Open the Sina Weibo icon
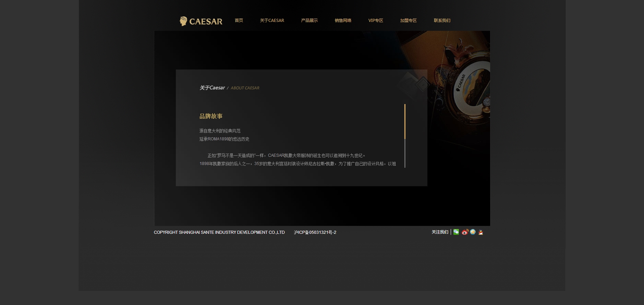Image resolution: width=644 pixels, height=305 pixels. click(465, 232)
